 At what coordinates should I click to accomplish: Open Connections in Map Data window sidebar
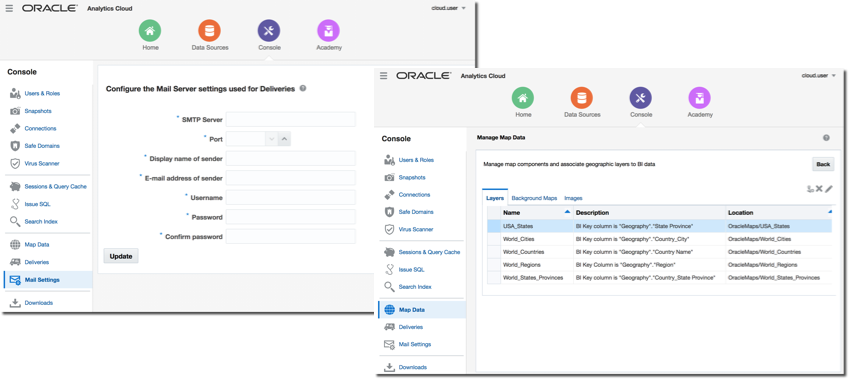point(414,194)
